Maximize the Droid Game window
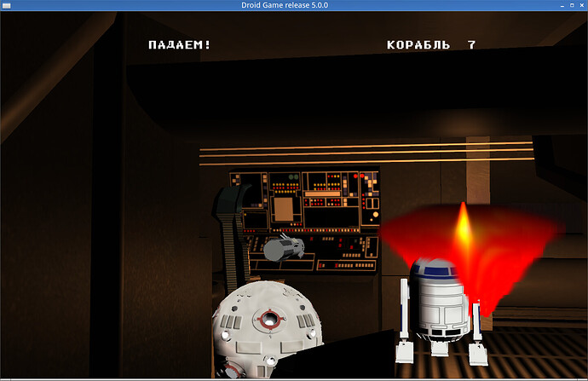This screenshot has width=588, height=381. [568, 6]
